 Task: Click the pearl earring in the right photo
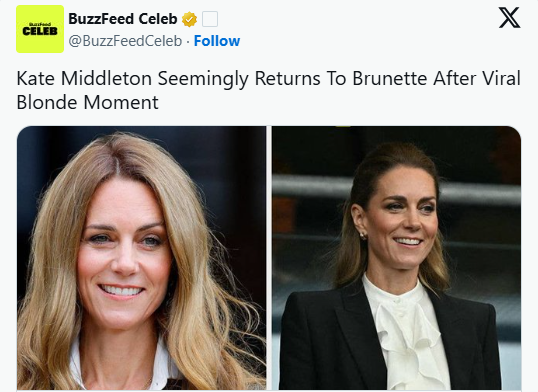pos(363,235)
